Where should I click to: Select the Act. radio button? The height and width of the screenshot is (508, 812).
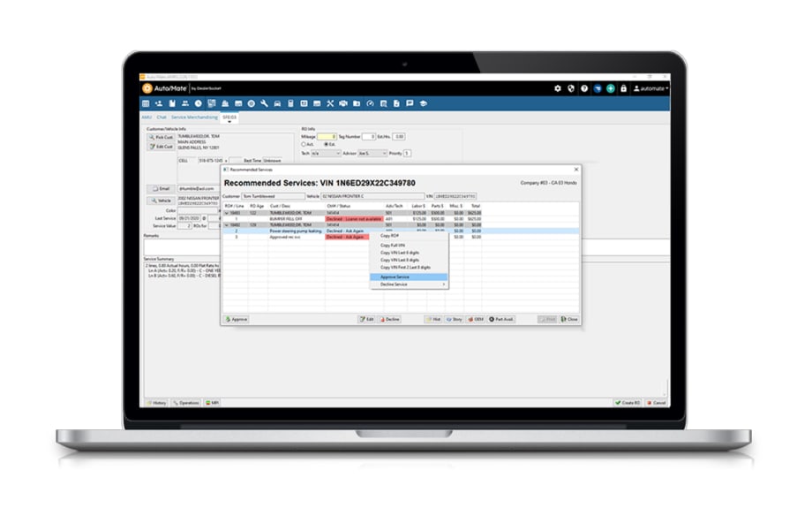304,144
